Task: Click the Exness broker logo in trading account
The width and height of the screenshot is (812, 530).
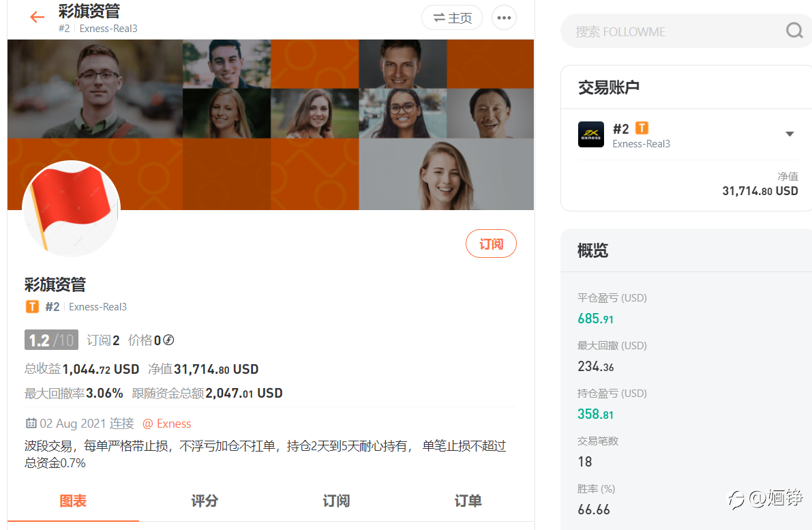Action: point(591,134)
